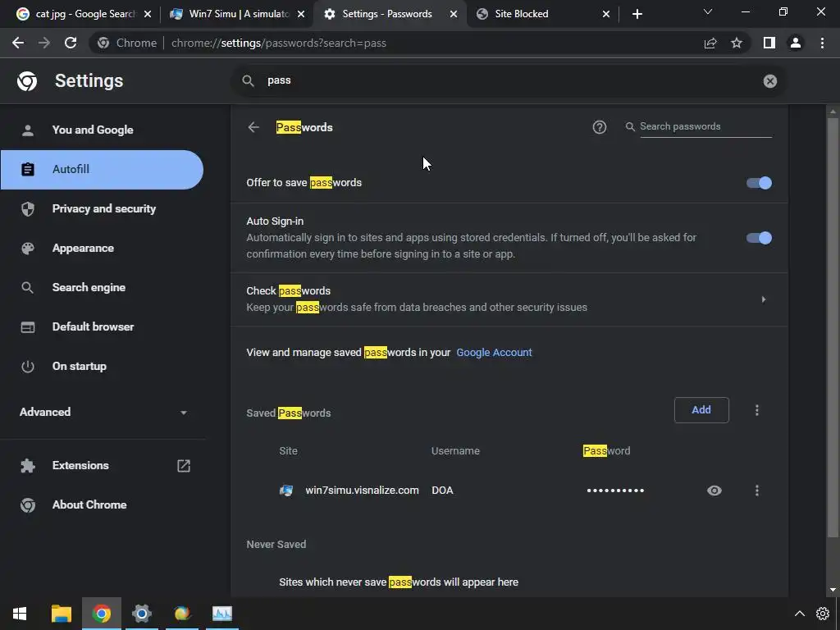Open the Windows Start button

tap(20, 614)
